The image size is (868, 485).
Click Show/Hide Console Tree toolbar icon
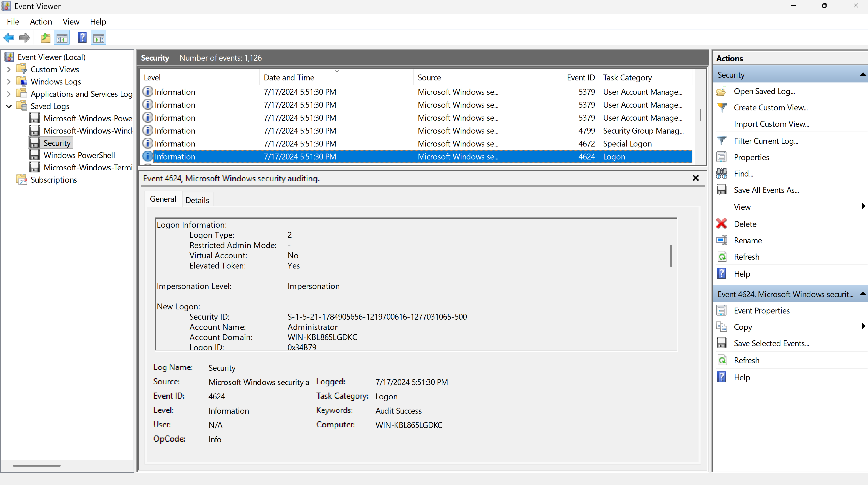pos(62,38)
